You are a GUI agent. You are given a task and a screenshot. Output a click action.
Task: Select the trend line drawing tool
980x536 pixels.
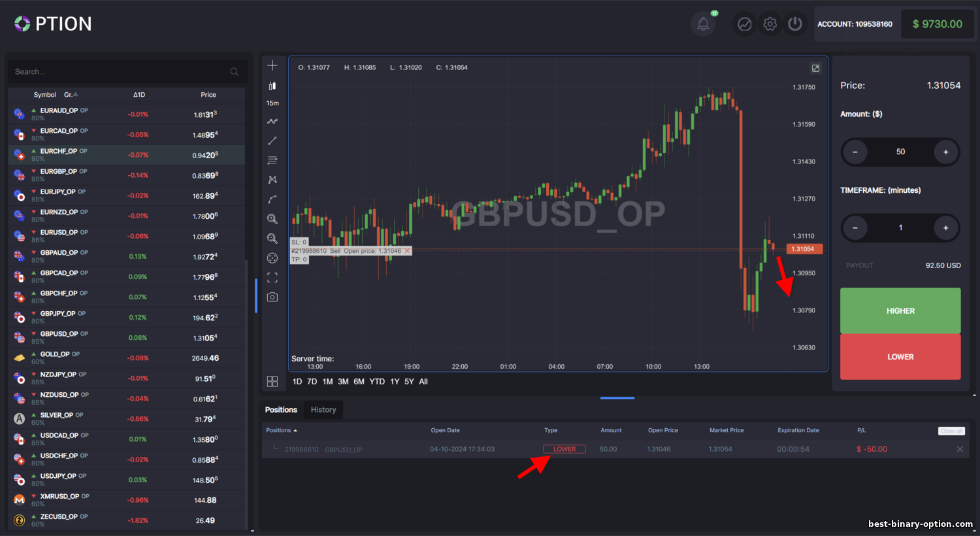coord(272,141)
